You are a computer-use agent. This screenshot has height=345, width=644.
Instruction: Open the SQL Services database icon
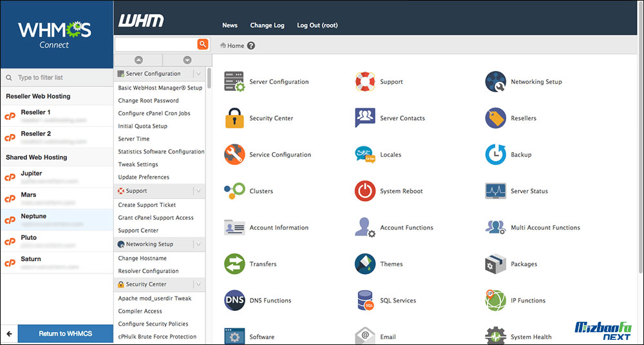click(x=365, y=301)
